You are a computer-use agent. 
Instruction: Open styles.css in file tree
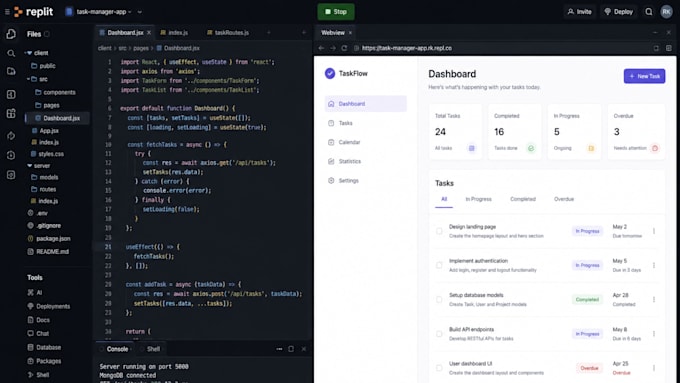[47, 154]
